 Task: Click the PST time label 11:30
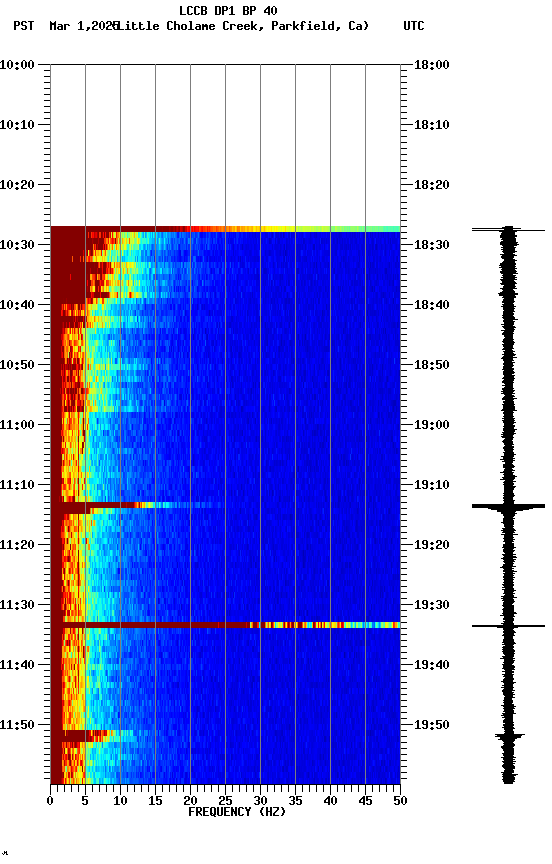pyautogui.click(x=17, y=605)
